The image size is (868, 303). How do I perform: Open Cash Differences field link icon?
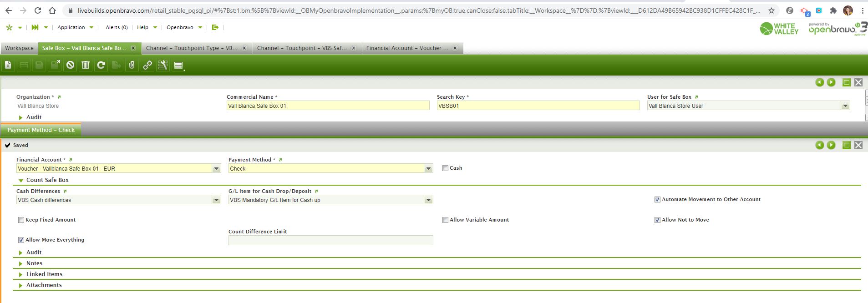tap(65, 191)
